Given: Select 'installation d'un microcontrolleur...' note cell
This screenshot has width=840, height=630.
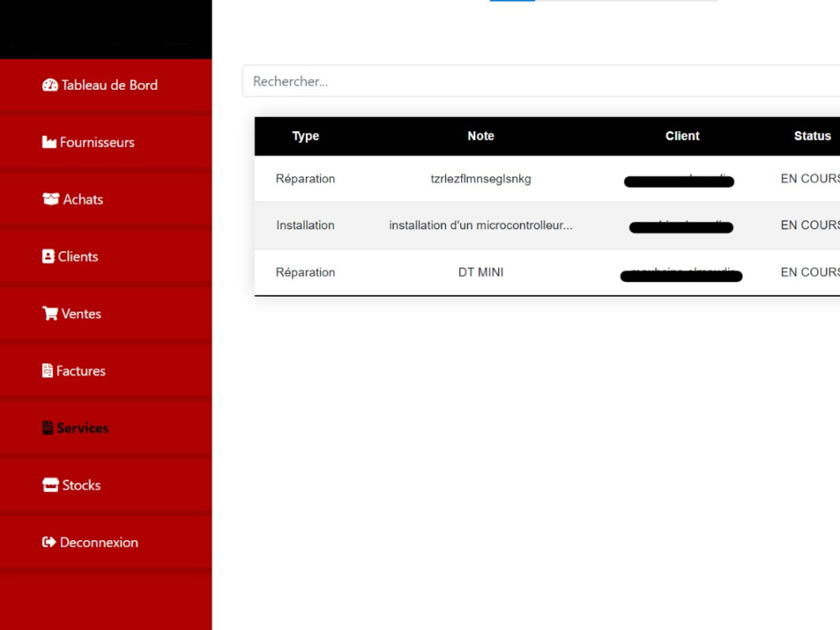Looking at the screenshot, I should [480, 225].
